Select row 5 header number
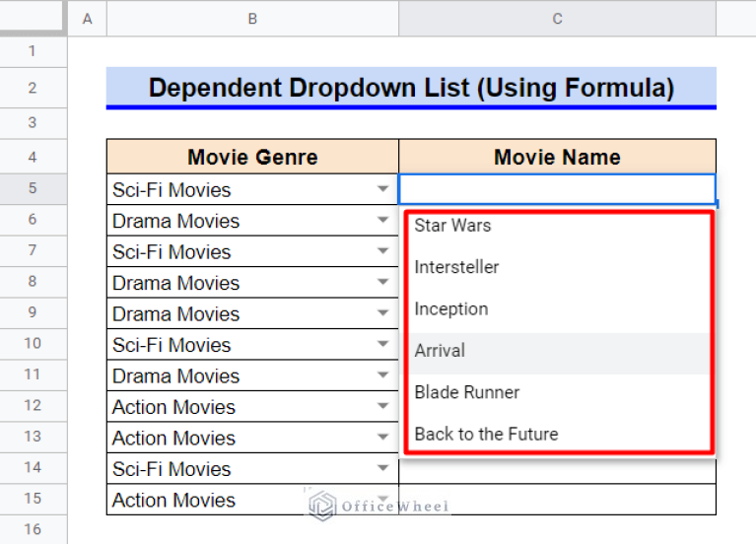Image resolution: width=756 pixels, height=544 pixels. pos(33,189)
